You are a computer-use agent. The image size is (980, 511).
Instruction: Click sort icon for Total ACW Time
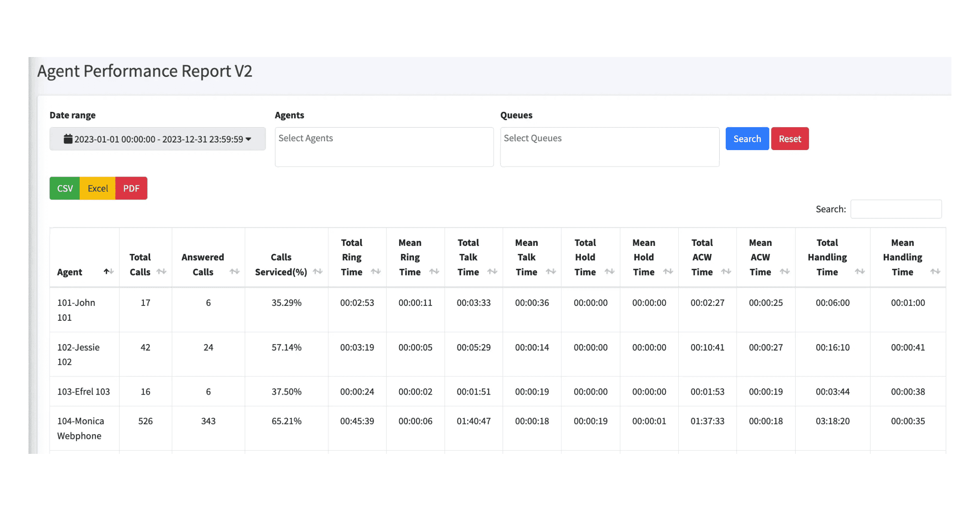[726, 272]
